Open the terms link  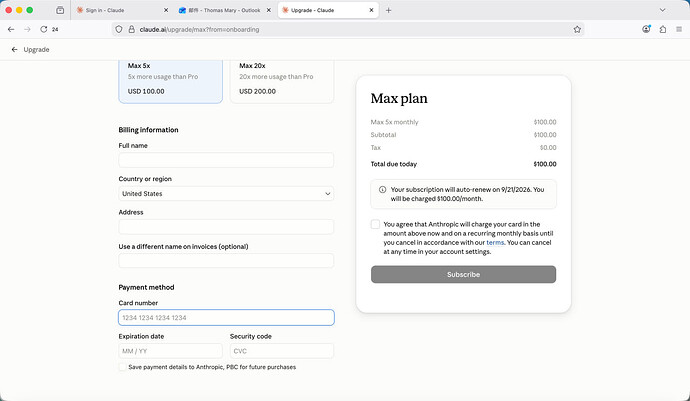pos(495,243)
